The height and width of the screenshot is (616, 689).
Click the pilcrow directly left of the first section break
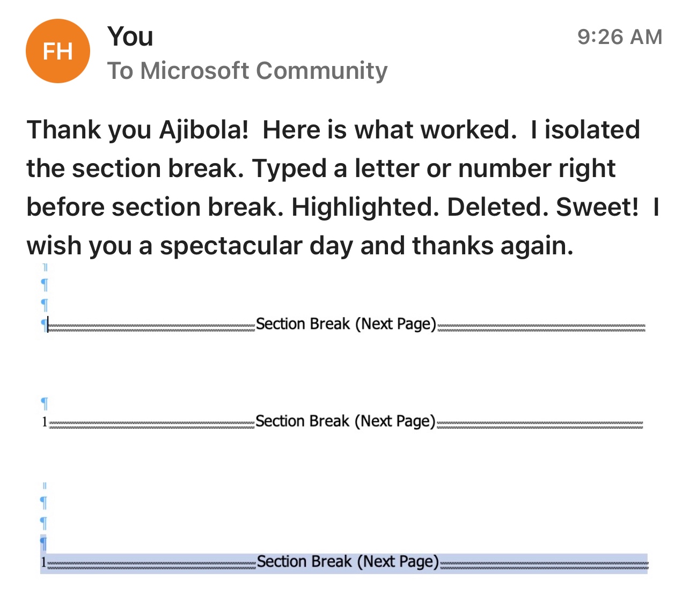(x=43, y=325)
